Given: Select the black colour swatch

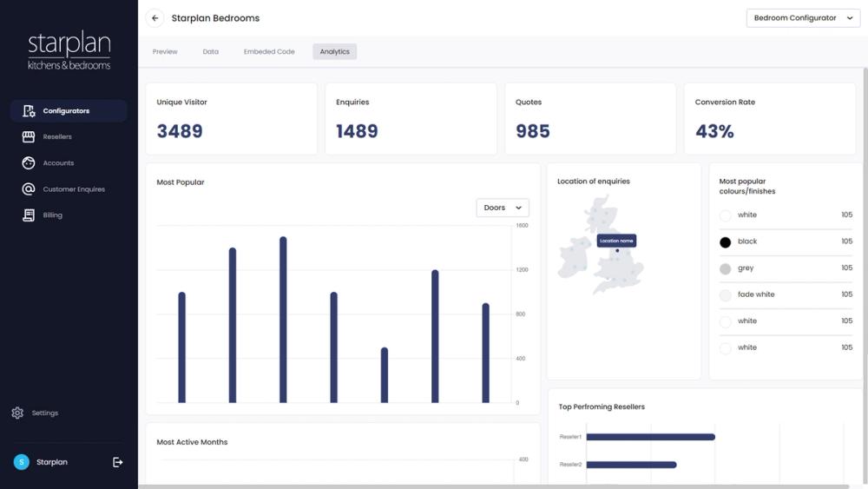Looking at the screenshot, I should (x=725, y=242).
